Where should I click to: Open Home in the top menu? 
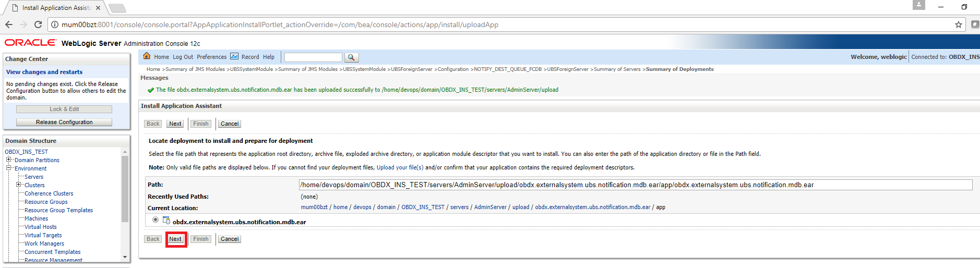tap(161, 57)
